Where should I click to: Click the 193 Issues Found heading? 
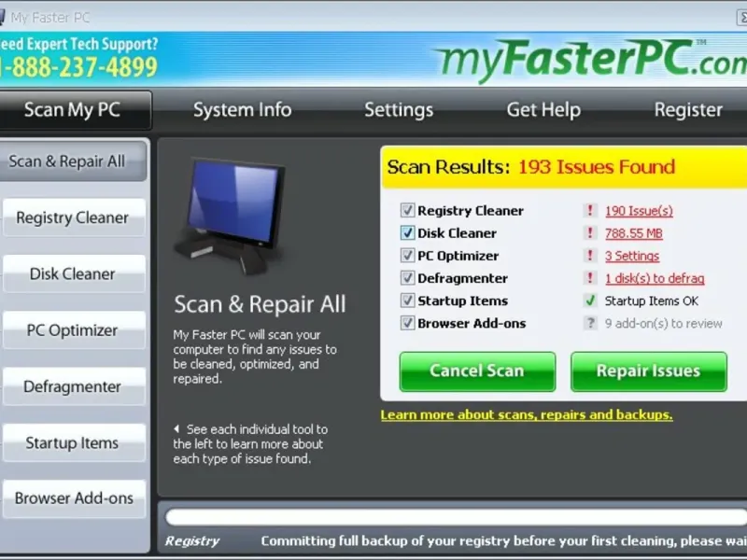597,167
